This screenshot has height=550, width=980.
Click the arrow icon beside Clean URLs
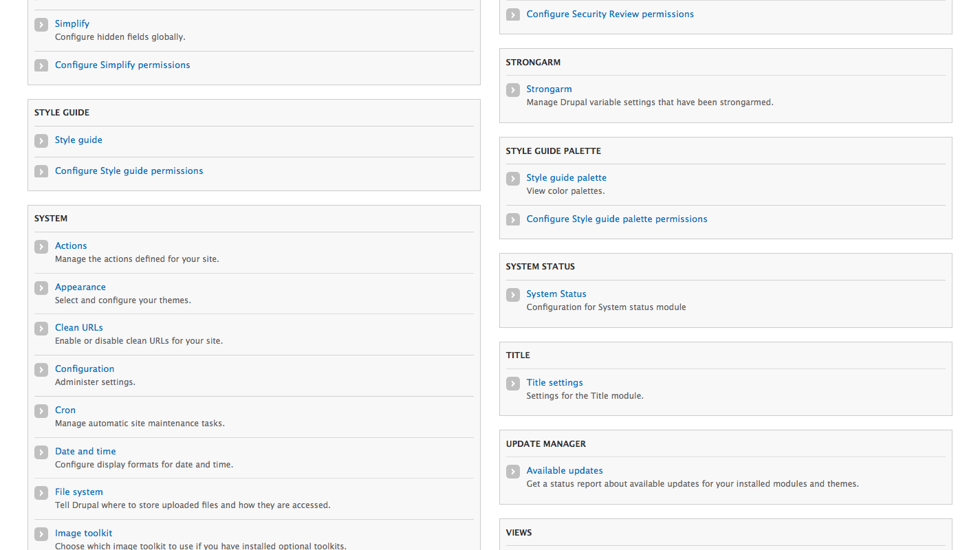41,329
